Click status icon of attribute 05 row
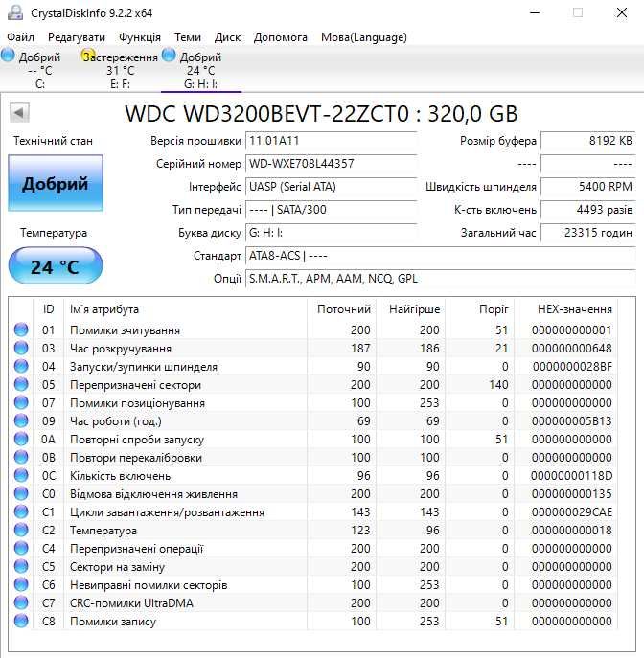644x658 pixels. [x=21, y=384]
